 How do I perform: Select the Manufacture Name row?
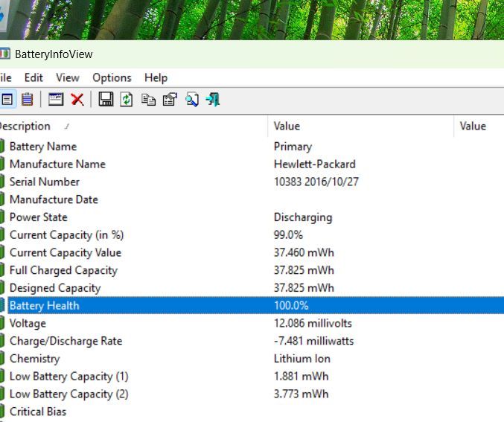[57, 164]
